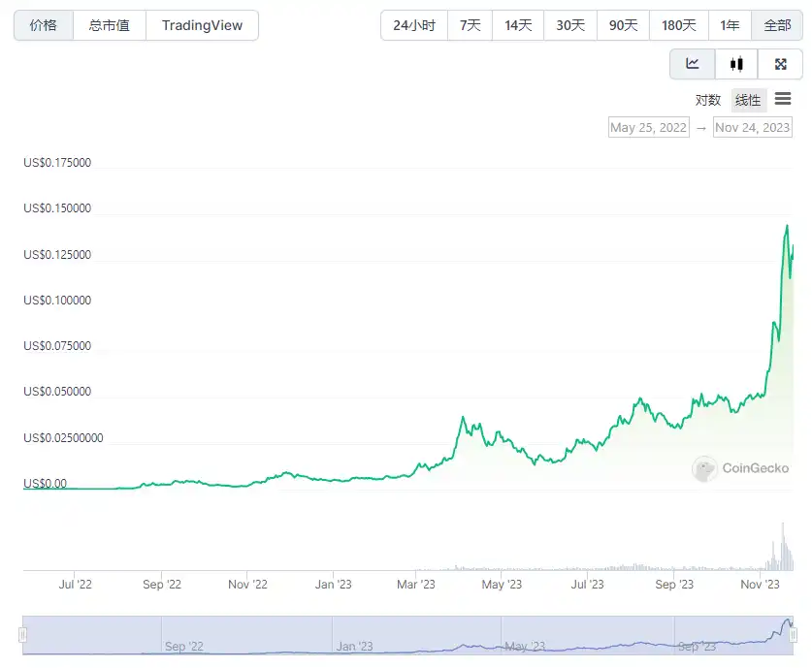Show the 1年 time range
This screenshot has height=668, width=812.
tap(730, 25)
